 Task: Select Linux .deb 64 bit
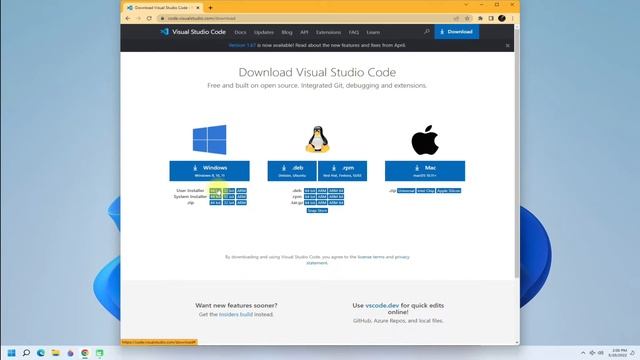tap(310, 191)
